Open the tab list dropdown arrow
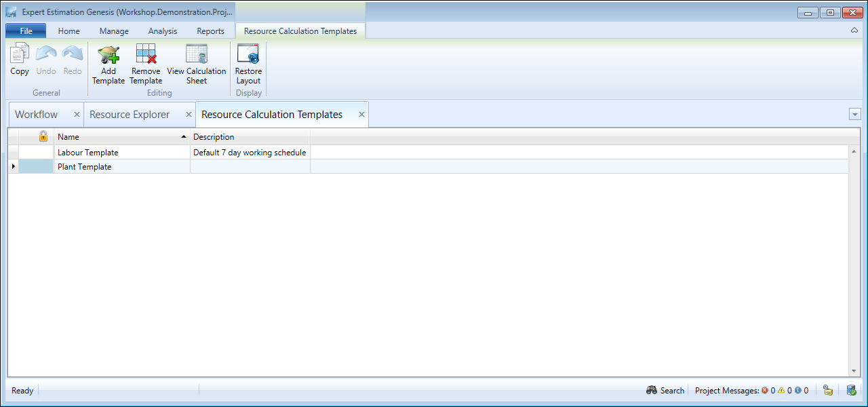Screen dimensions: 868x407 click(854, 115)
